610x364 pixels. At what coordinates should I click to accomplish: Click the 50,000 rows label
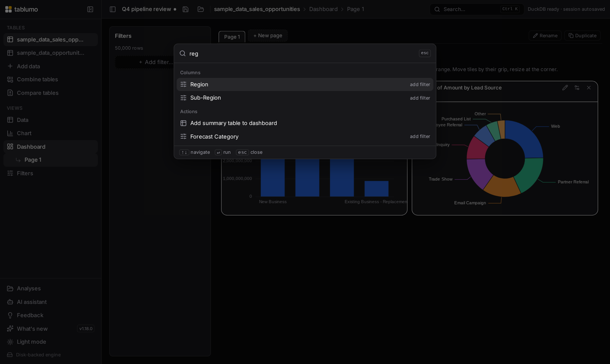(x=129, y=48)
